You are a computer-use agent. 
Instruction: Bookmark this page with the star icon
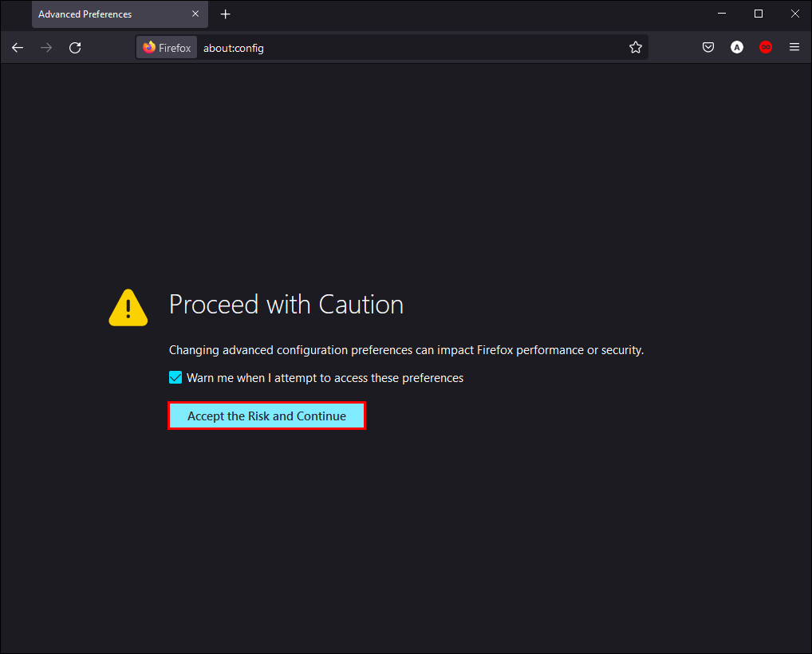pyautogui.click(x=636, y=48)
